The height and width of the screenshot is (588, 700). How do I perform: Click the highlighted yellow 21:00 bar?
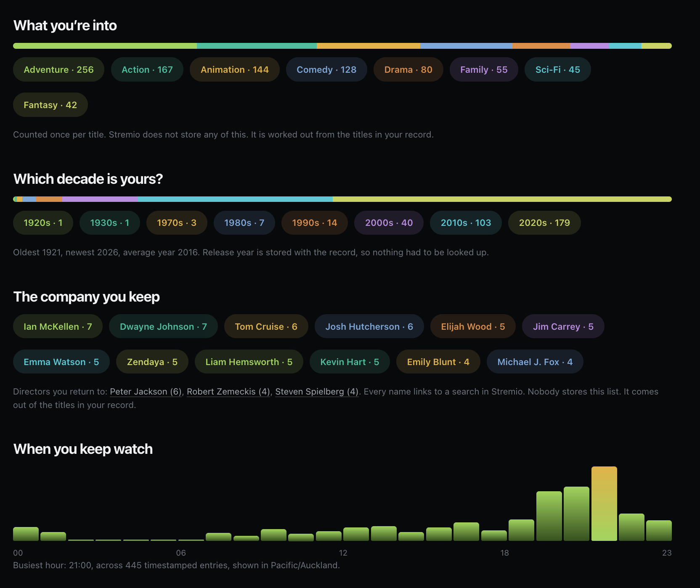tap(604, 503)
